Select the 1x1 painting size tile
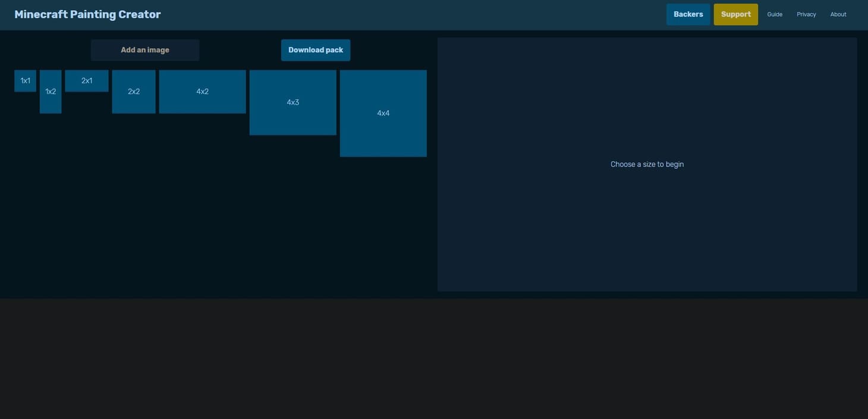This screenshot has width=868, height=419. pos(25,81)
